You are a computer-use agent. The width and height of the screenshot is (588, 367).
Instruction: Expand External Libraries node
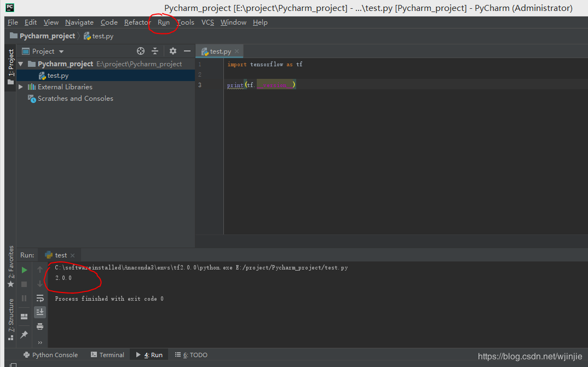coord(21,87)
